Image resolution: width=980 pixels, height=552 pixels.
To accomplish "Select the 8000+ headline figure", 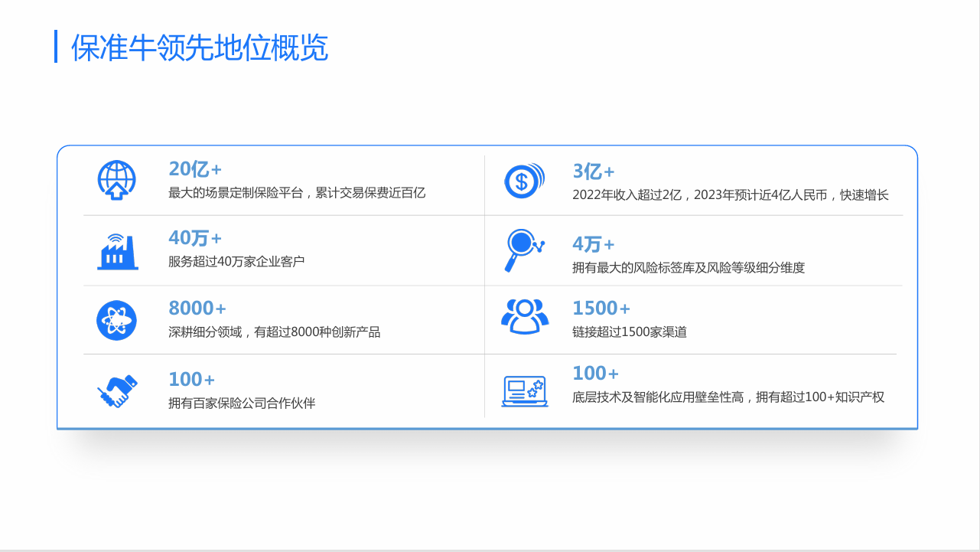I will click(197, 309).
